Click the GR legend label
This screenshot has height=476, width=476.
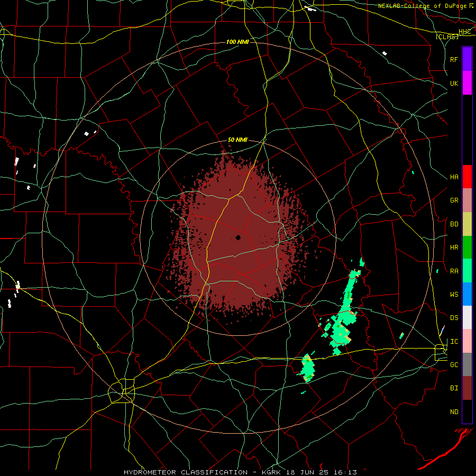click(x=454, y=200)
